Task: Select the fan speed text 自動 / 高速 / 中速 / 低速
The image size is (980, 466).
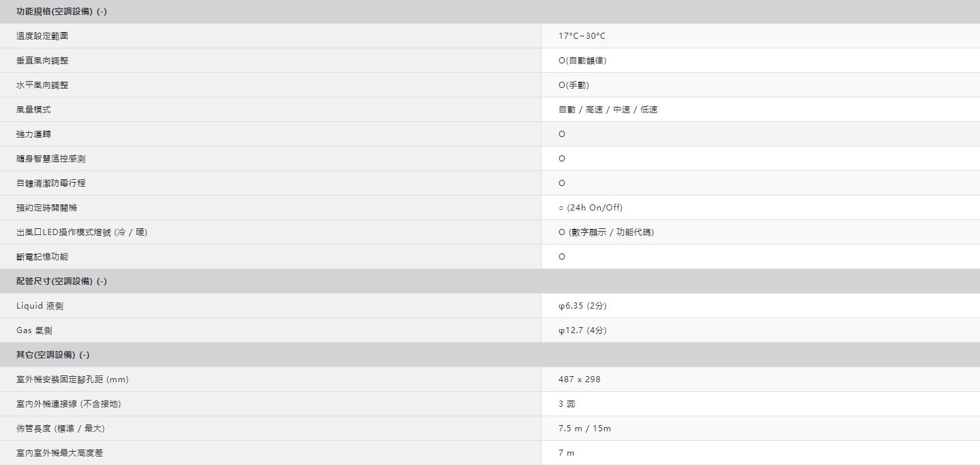Action: [608, 110]
